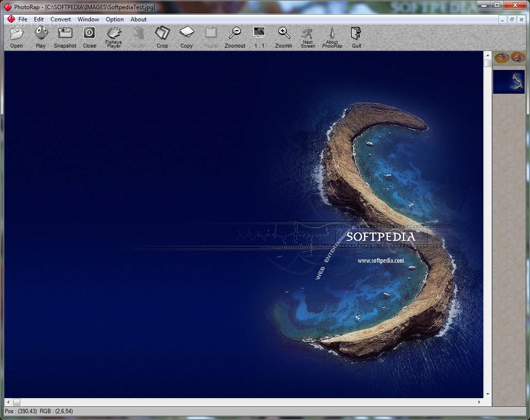
Task: Click the red PhotoRap icon beside File menu
Action: [11, 19]
